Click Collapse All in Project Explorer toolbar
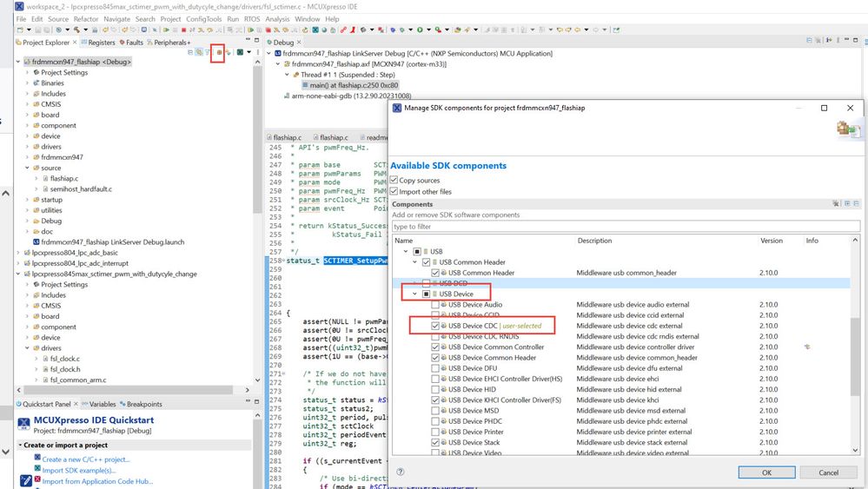The width and height of the screenshot is (868, 489). click(190, 52)
